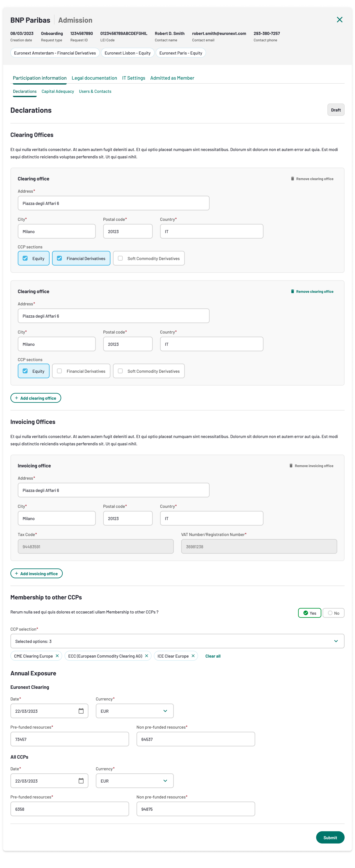Click the Submit button
355x868 pixels.
[330, 837]
